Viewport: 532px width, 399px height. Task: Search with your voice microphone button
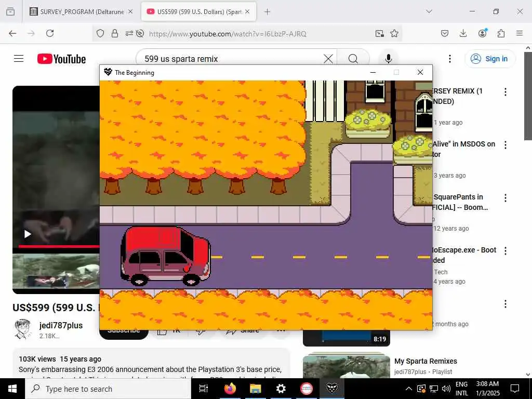389,59
